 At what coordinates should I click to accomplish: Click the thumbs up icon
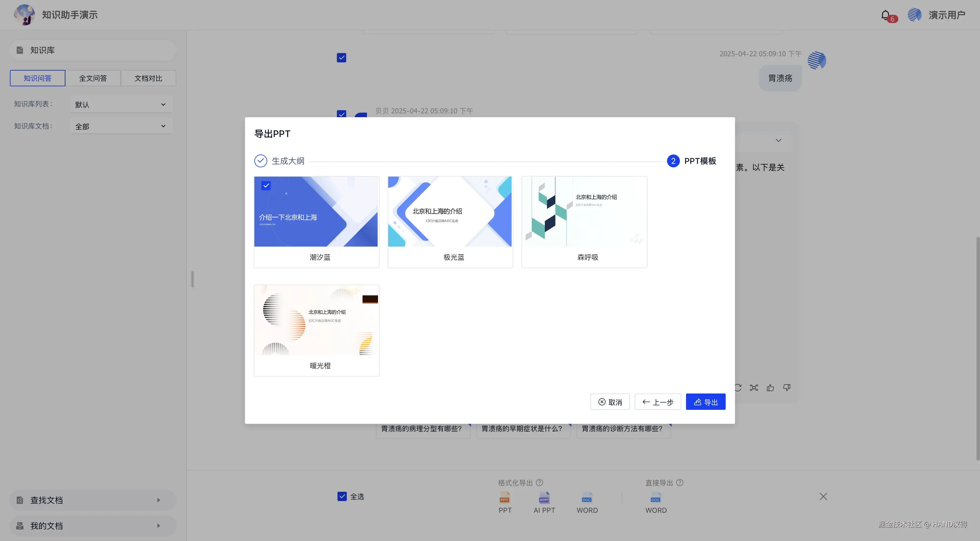click(x=770, y=388)
